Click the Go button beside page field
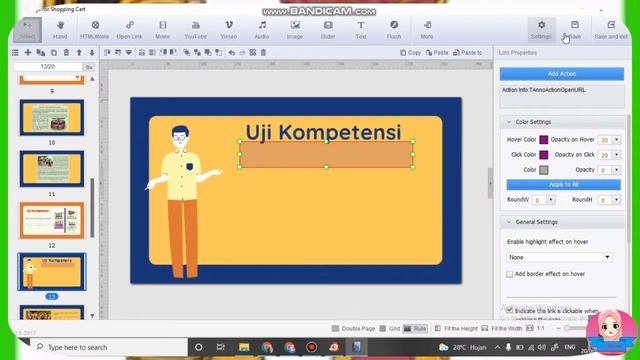The width and height of the screenshot is (640, 360). 89,67
